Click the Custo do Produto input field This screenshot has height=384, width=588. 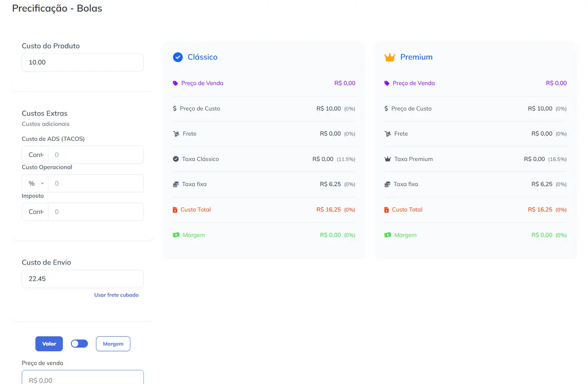(83, 62)
